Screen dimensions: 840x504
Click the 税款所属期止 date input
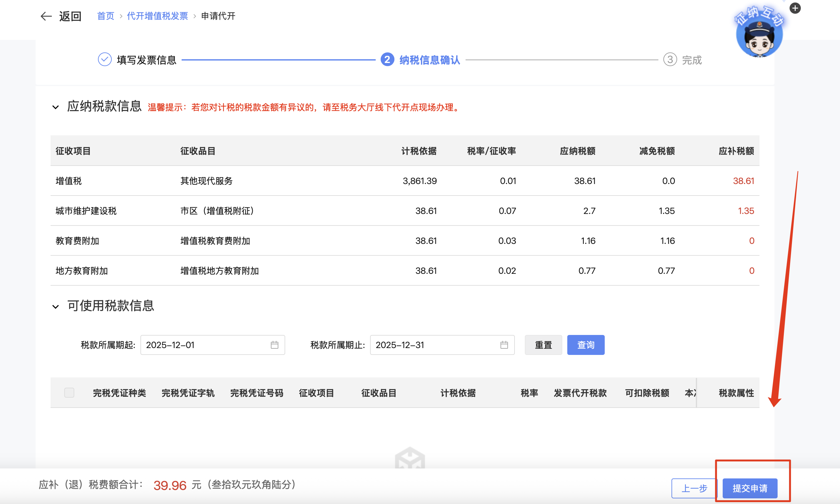433,345
